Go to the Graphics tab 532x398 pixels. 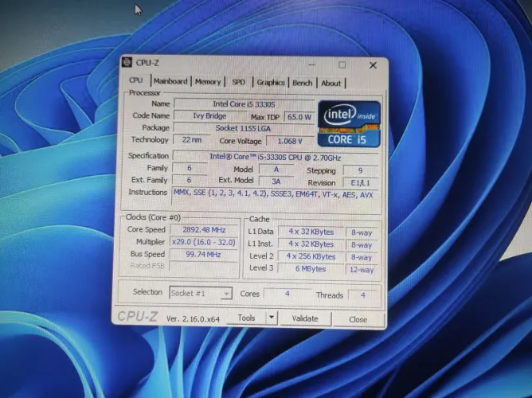point(271,82)
